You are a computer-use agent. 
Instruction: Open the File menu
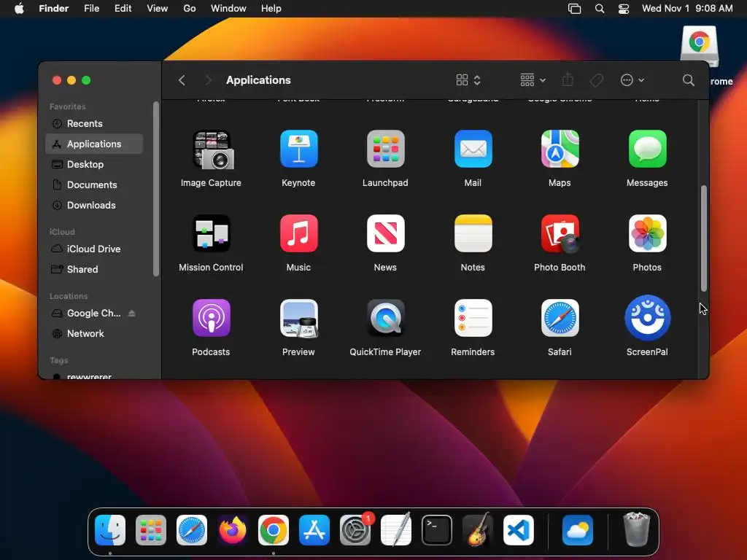tap(91, 9)
